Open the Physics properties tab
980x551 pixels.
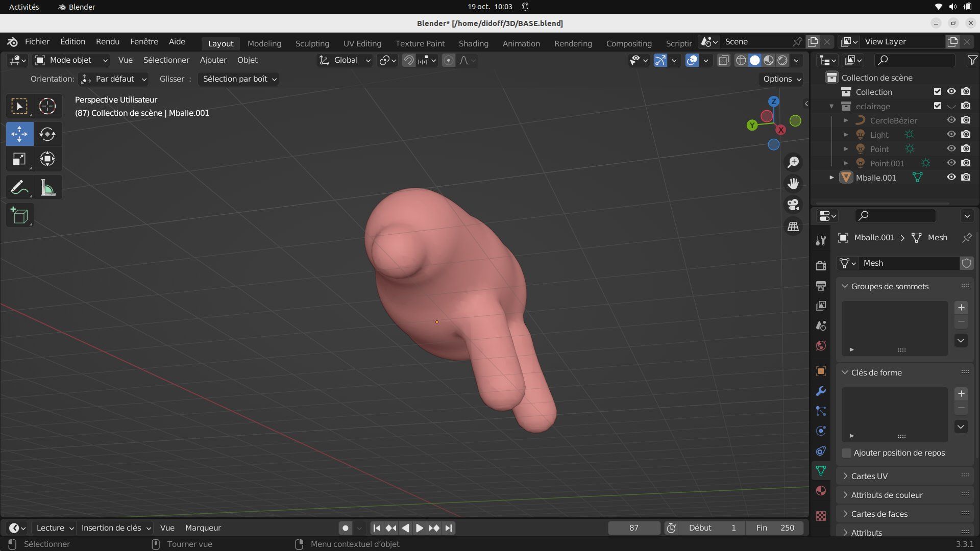821,431
